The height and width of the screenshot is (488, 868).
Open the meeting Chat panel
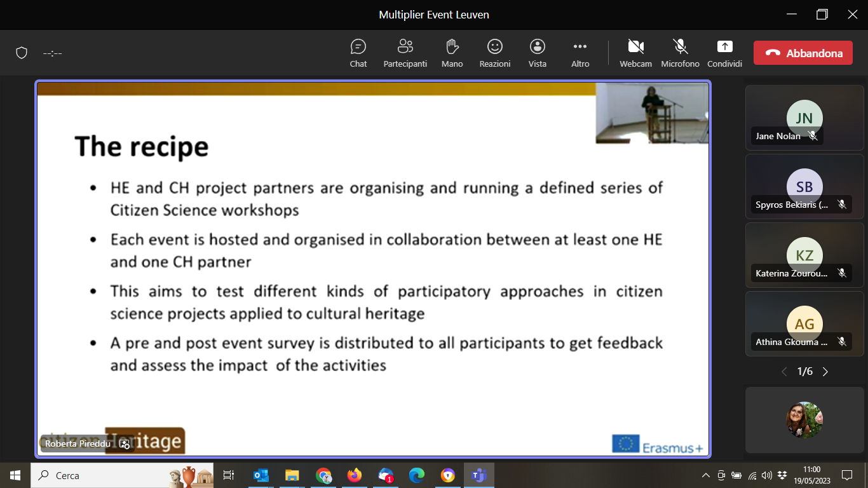(358, 53)
